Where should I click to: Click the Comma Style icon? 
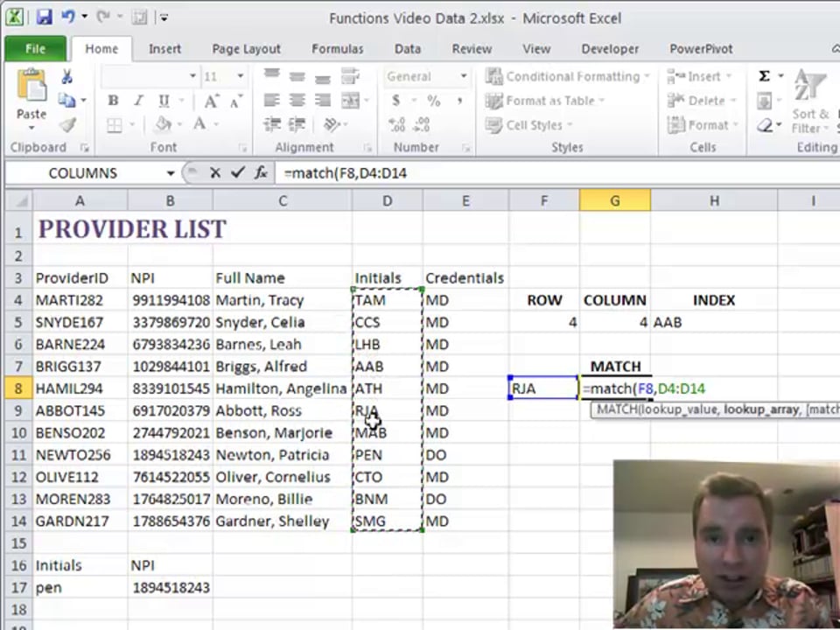(x=459, y=101)
